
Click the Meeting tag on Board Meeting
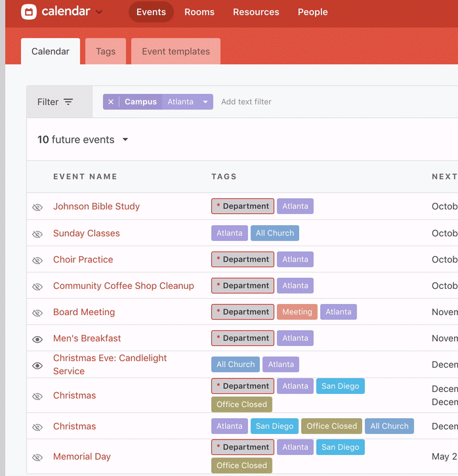[297, 312]
